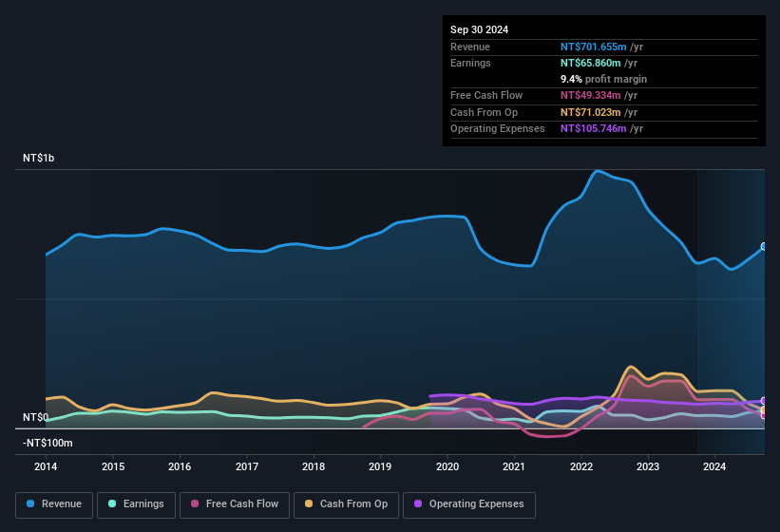
Task: Click the NT$49.334m free cash flow value
Action: click(x=591, y=95)
